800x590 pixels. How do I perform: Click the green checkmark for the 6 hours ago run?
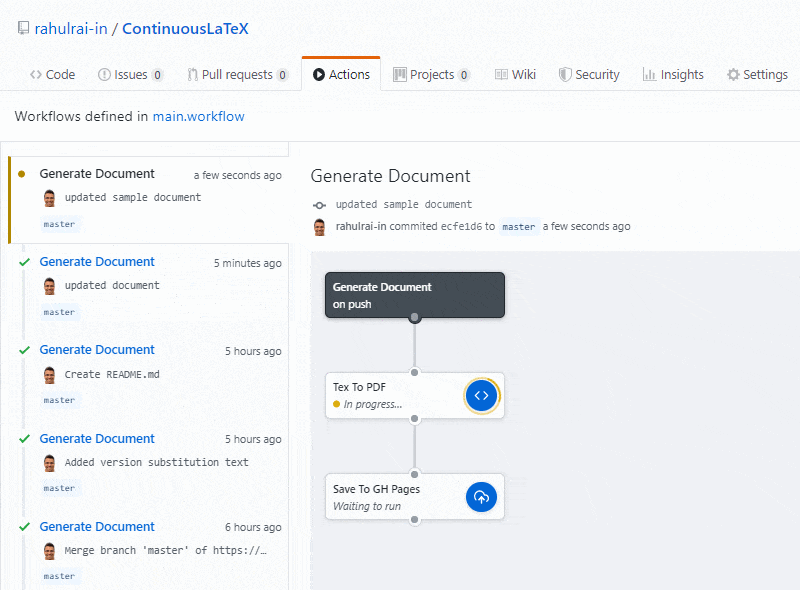24,527
